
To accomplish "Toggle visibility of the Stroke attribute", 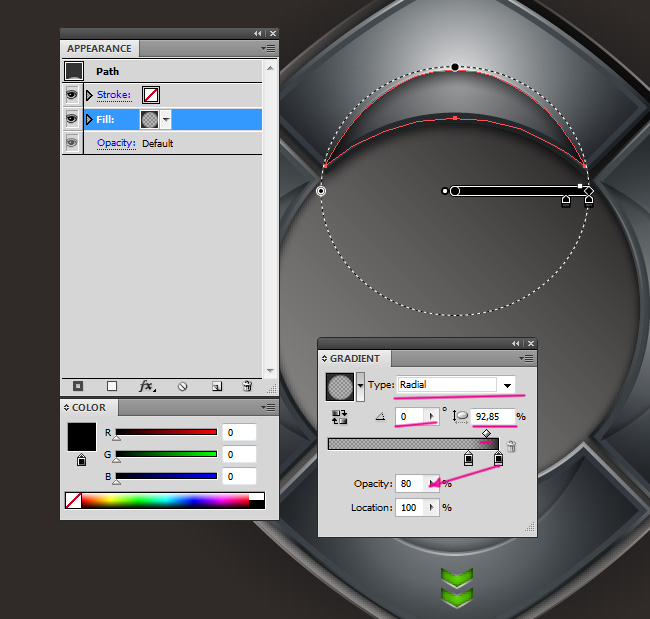I will point(72,95).
